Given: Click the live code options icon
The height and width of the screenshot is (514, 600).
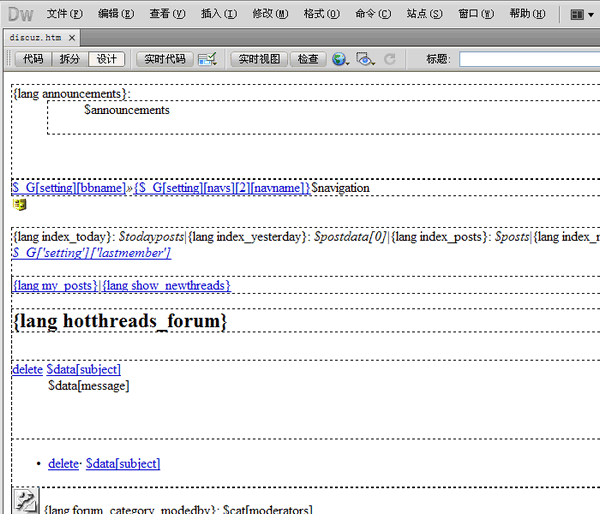Looking at the screenshot, I should click(207, 59).
